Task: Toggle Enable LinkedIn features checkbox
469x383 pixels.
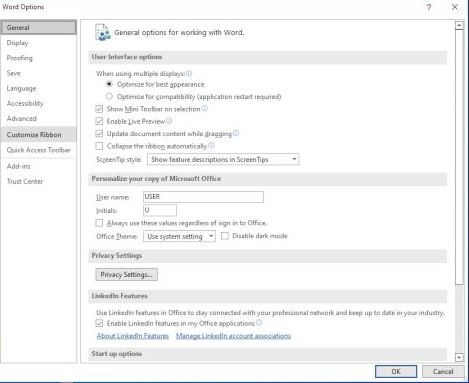Action: coord(99,323)
